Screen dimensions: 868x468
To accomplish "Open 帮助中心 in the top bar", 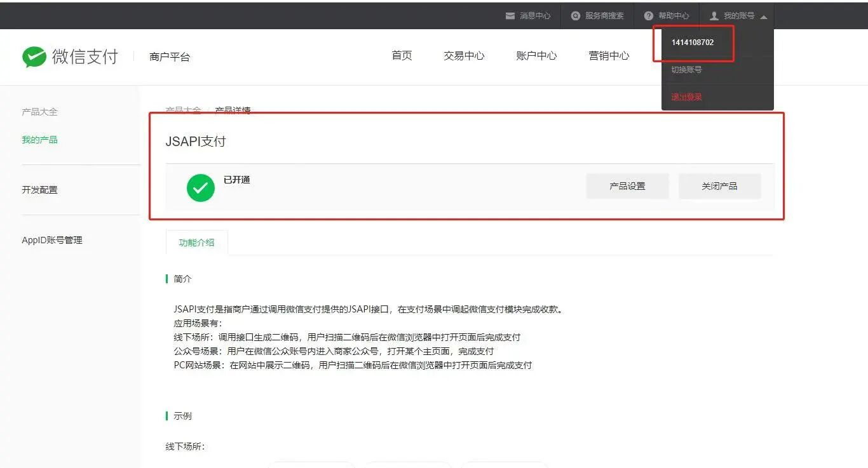I will (x=674, y=16).
